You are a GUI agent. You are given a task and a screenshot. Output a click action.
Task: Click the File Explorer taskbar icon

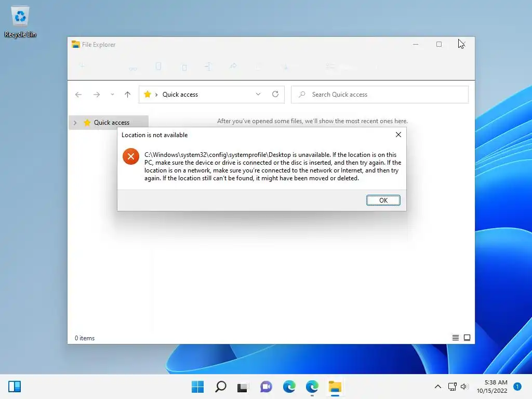(x=335, y=387)
